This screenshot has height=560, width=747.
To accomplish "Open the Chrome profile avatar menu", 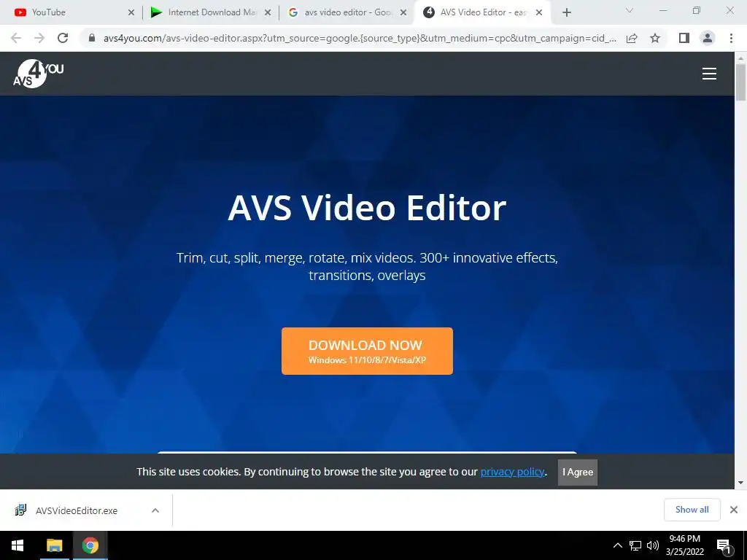I will 708,38.
